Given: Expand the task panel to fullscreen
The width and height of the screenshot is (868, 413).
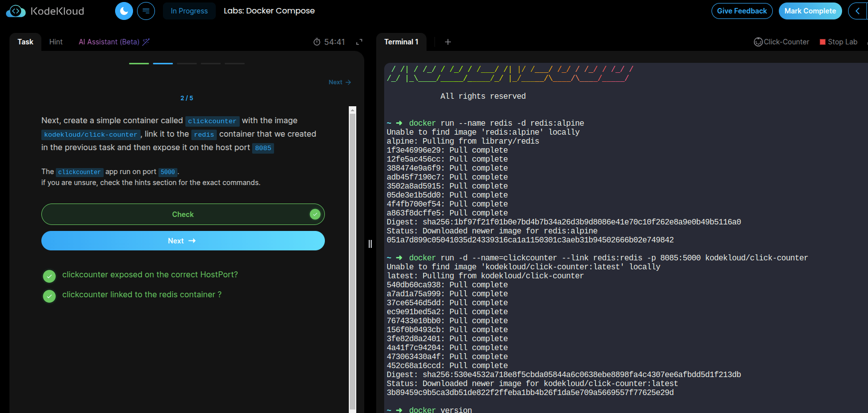Looking at the screenshot, I should [x=359, y=42].
